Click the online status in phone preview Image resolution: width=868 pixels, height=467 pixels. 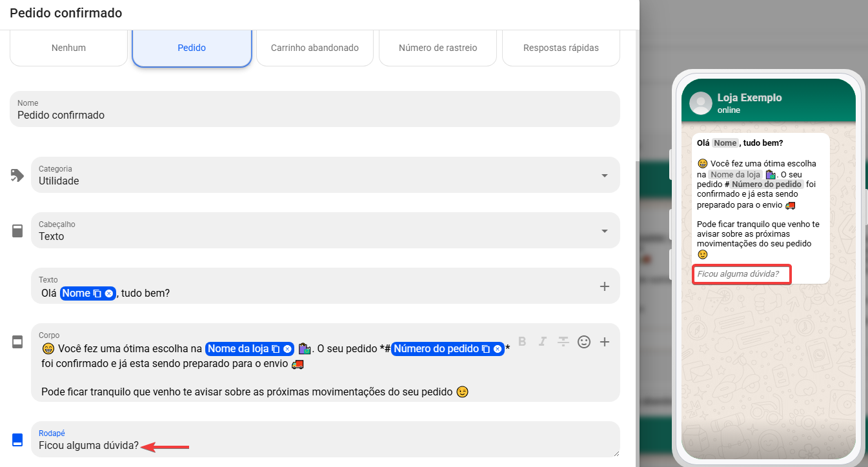coord(729,110)
